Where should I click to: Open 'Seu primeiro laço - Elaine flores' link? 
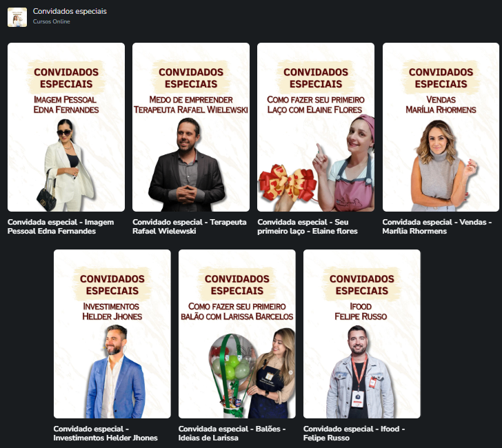coord(308,227)
